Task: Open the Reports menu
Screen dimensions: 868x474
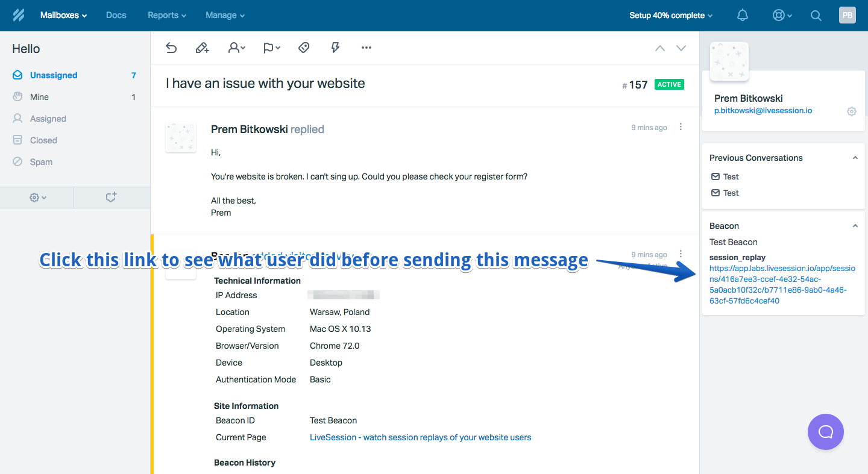Action: pos(166,16)
